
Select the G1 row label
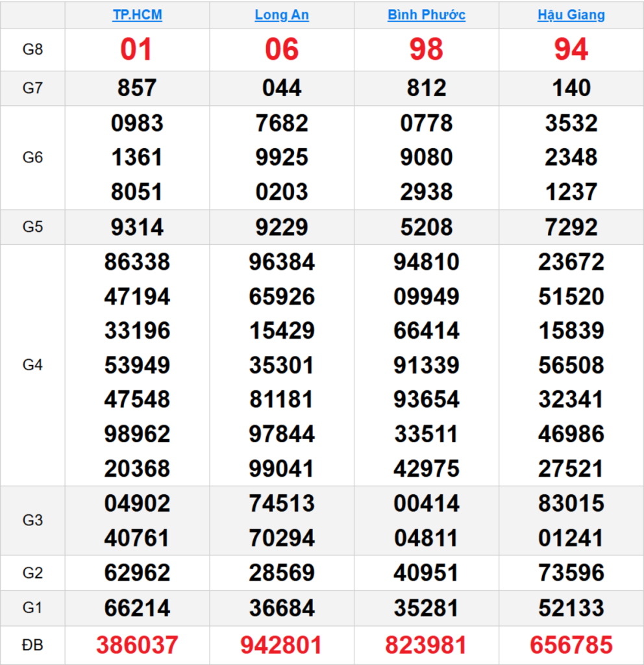coord(32,608)
